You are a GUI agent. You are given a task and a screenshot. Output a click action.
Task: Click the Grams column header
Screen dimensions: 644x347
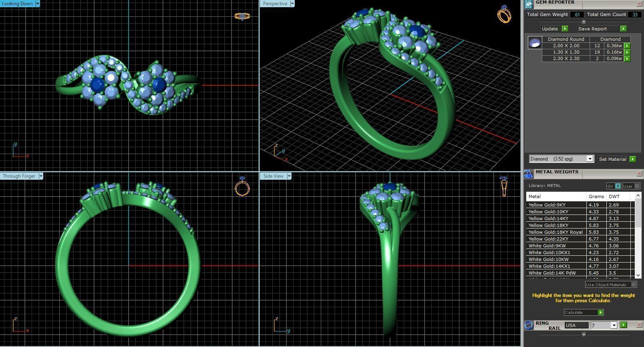point(596,197)
